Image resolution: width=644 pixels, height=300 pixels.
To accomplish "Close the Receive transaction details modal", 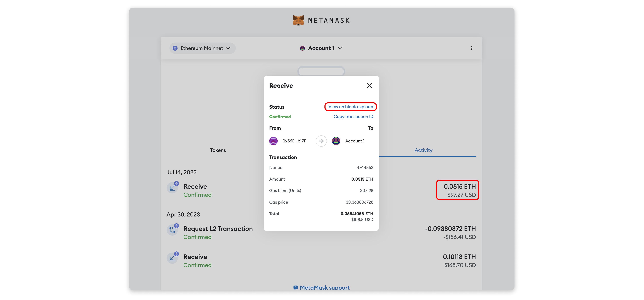I will coord(370,85).
